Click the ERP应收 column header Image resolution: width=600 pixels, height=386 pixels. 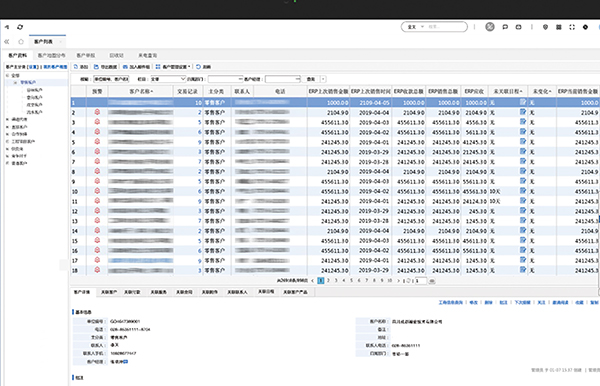pyautogui.click(x=474, y=91)
